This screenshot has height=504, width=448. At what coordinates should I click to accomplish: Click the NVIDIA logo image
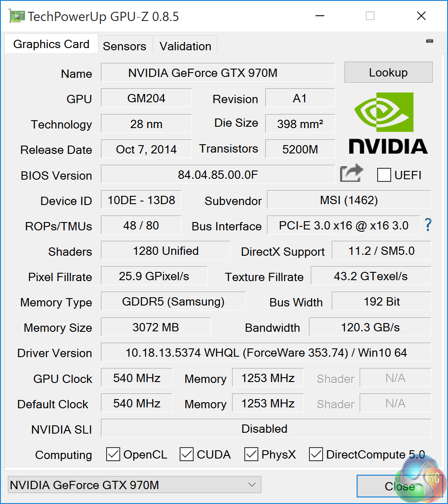click(x=388, y=123)
